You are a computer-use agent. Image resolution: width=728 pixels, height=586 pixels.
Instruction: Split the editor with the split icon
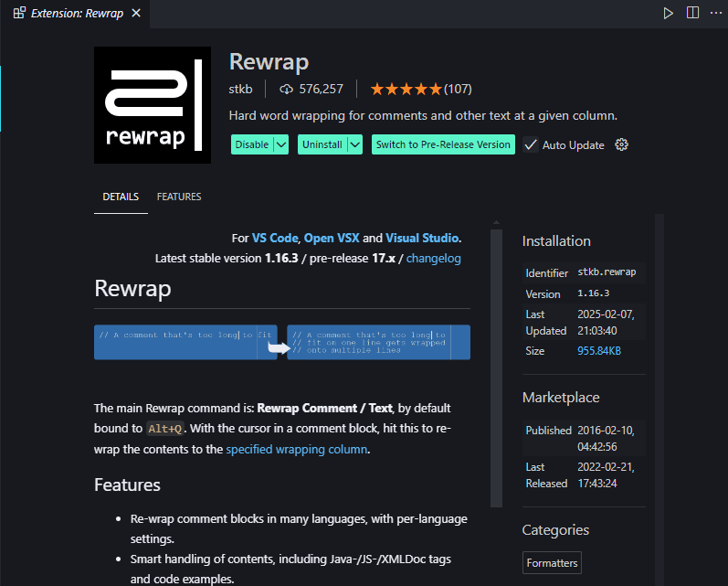point(692,13)
